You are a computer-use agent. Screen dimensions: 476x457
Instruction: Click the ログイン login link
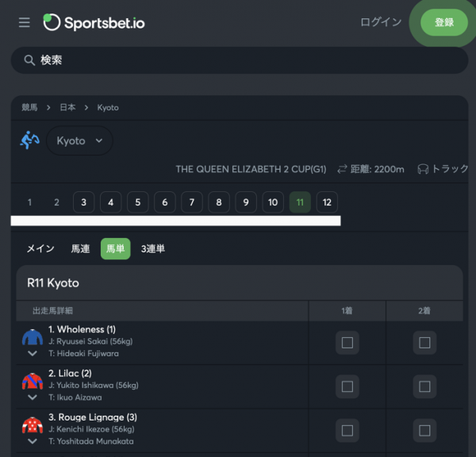pyautogui.click(x=381, y=22)
